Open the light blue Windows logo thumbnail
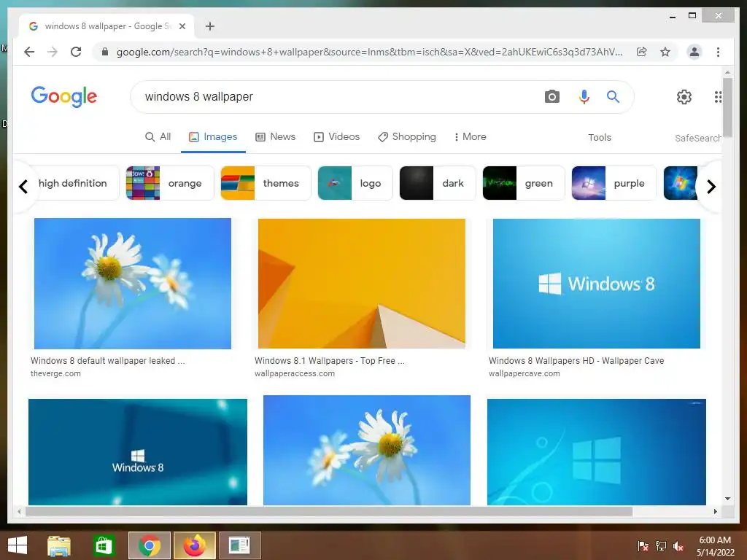 (597, 452)
